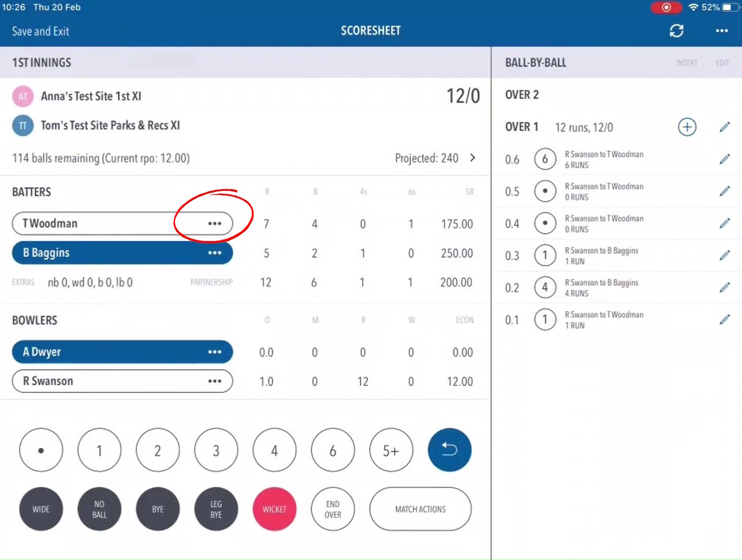Tap the dot circle on ball 0.5
Screen dimensions: 742x560
coord(545,191)
